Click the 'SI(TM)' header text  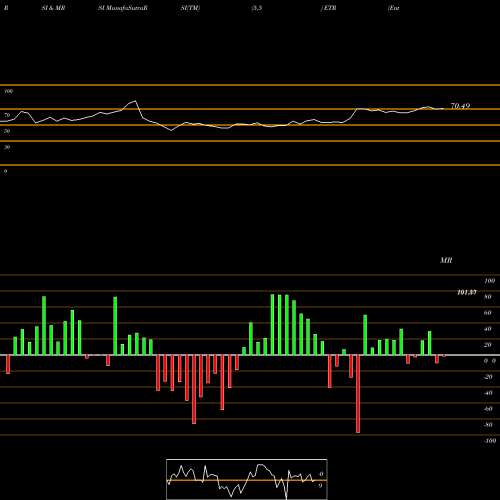(190, 8)
